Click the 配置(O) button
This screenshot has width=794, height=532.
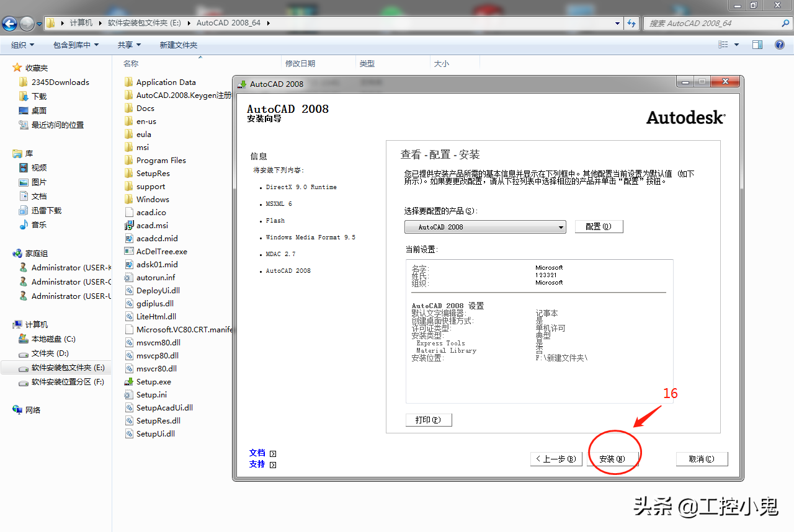(x=599, y=226)
